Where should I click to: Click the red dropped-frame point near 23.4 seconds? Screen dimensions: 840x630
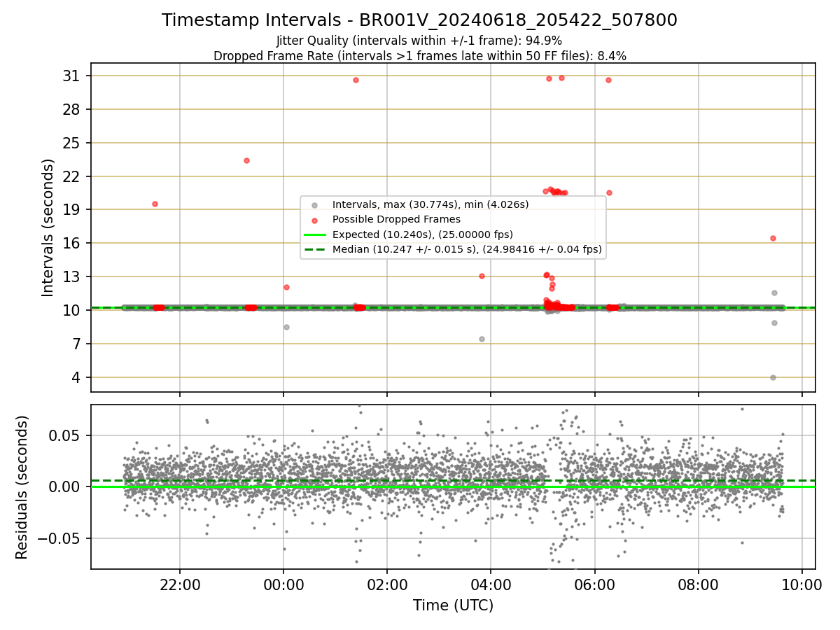click(246, 160)
